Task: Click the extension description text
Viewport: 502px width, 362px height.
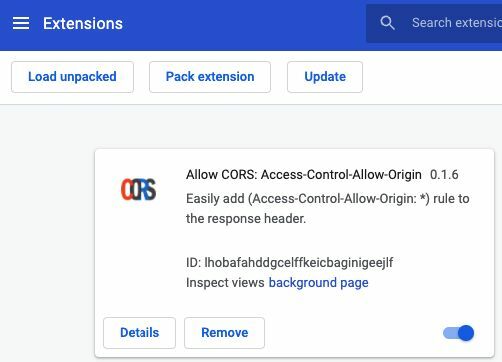Action: point(328,209)
